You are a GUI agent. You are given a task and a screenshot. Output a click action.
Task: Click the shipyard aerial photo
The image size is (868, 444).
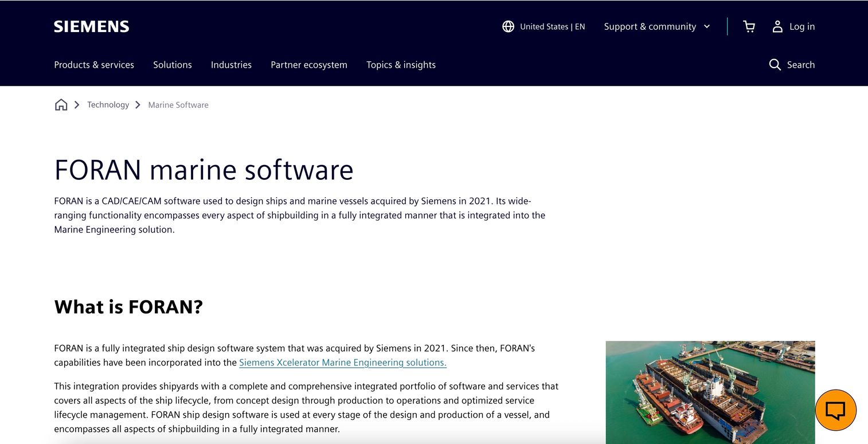coord(710,392)
